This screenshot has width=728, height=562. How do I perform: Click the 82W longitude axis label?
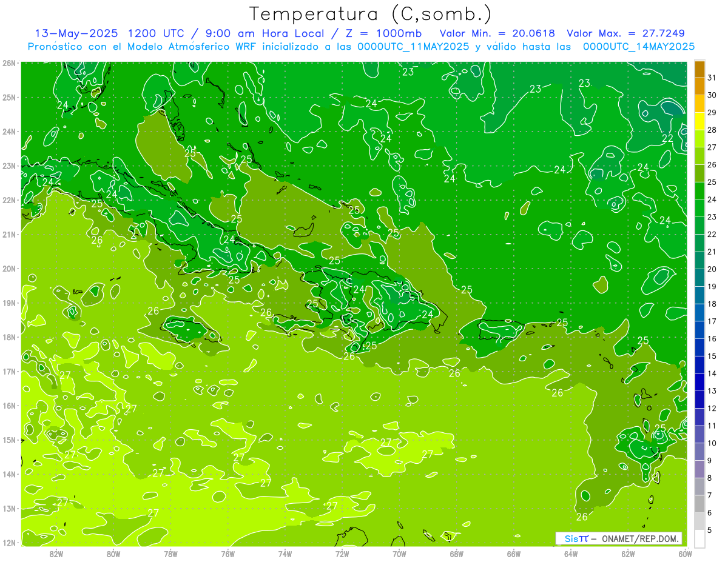coord(56,554)
